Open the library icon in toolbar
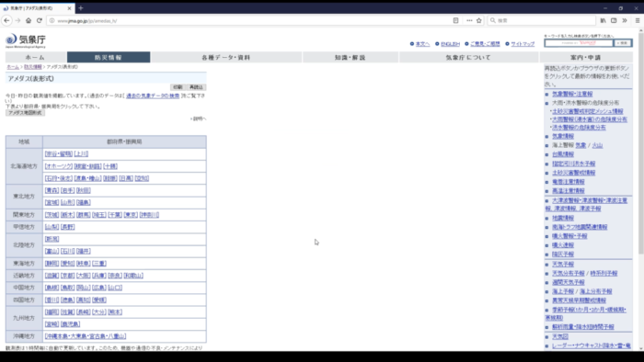The height and width of the screenshot is (362, 644). click(603, 20)
